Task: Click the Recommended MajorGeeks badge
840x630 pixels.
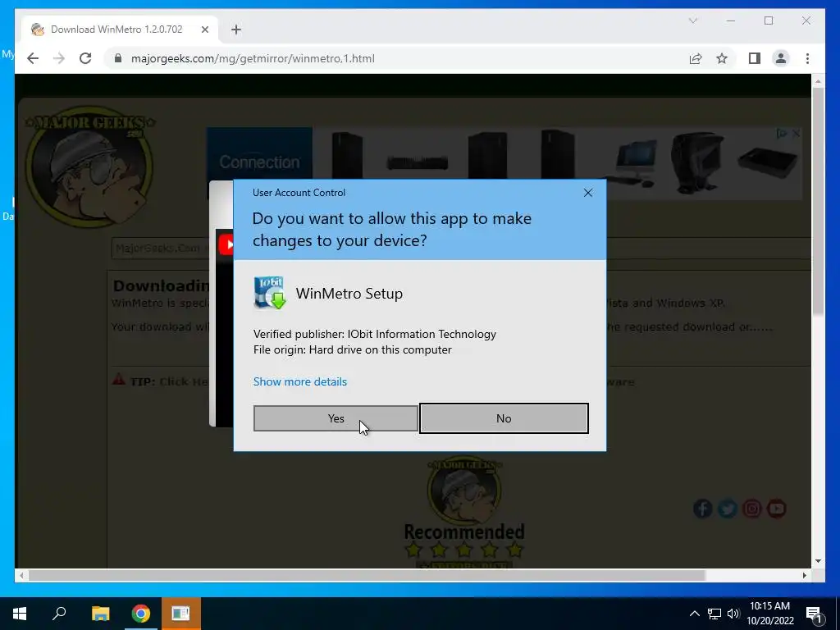Action: click(464, 512)
